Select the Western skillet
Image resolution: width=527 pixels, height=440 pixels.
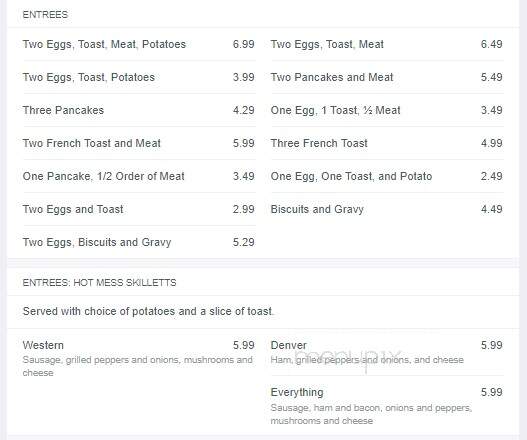coord(138,358)
